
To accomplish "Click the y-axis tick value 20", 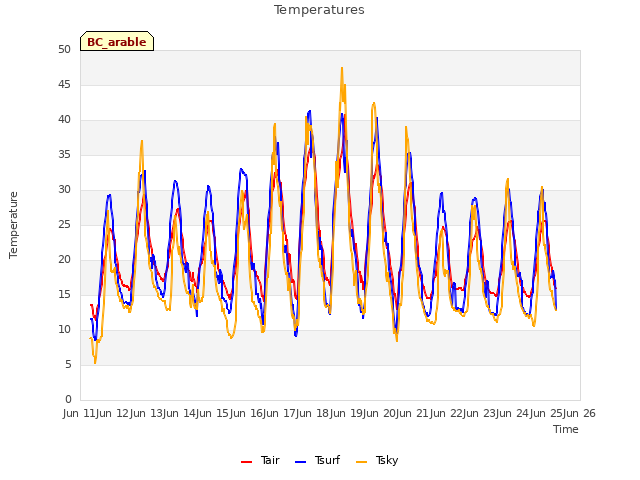I will (x=64, y=260).
